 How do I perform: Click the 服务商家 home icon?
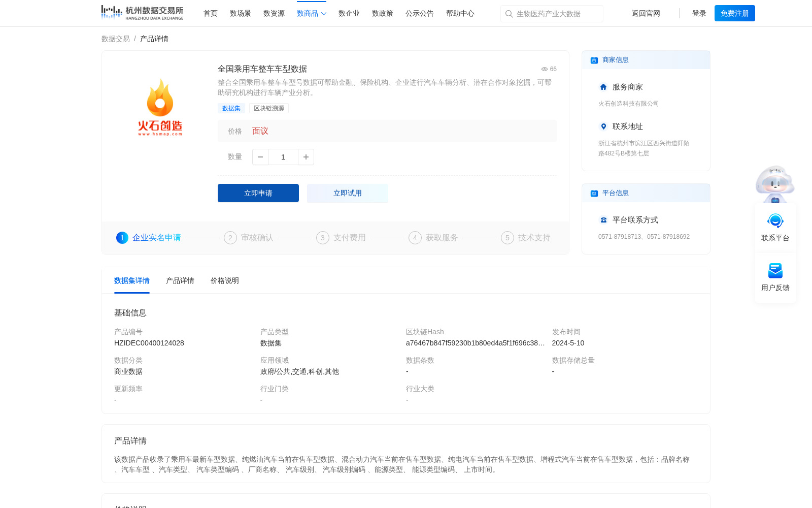tap(603, 87)
